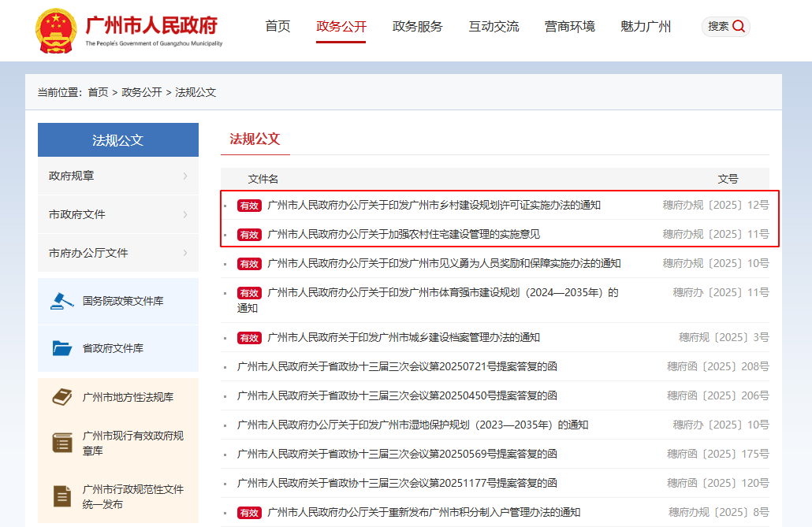Click the document icon for 广州市行政规范性文件统一发布

(x=62, y=496)
